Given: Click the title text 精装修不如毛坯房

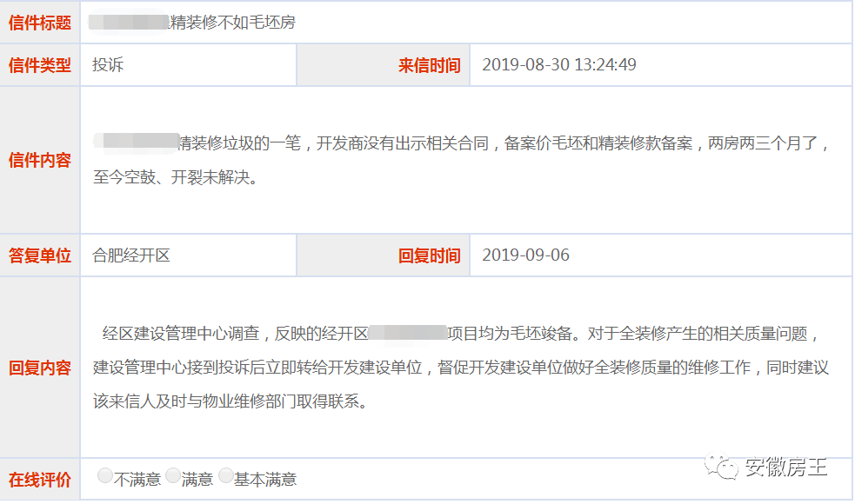Looking at the screenshot, I should (233, 23).
